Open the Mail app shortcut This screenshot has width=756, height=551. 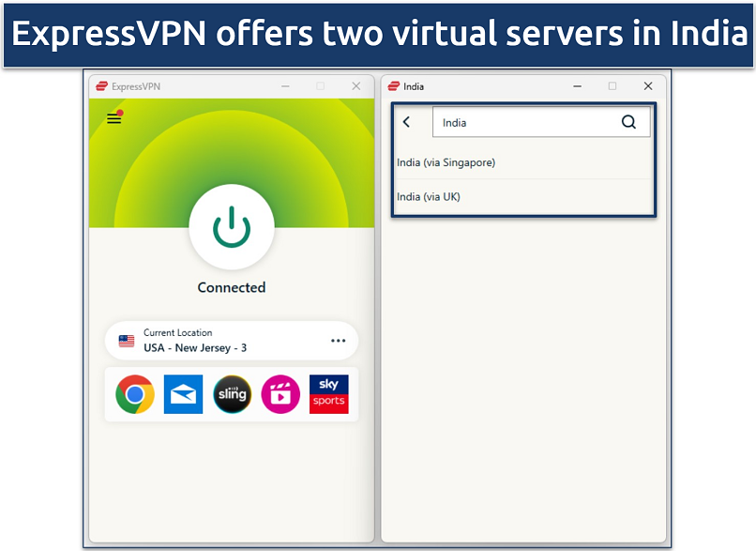[183, 393]
